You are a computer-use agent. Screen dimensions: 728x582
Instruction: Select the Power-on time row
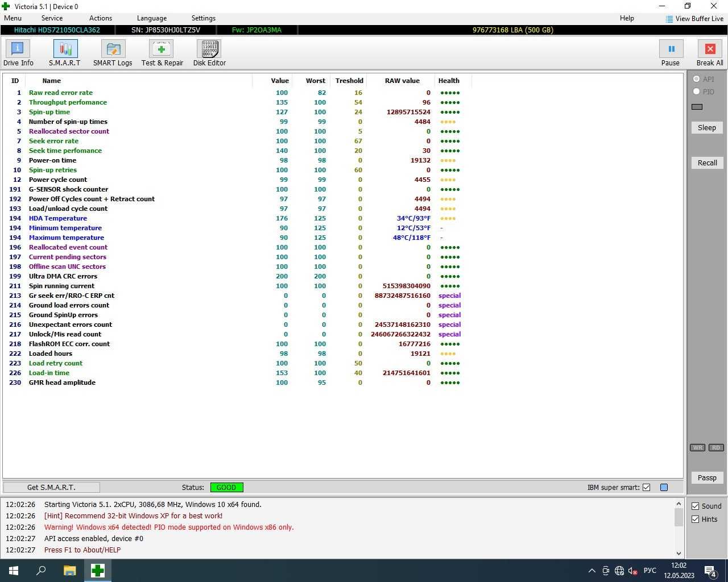[237, 160]
